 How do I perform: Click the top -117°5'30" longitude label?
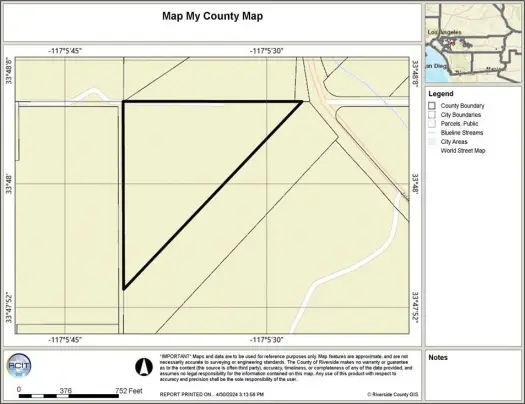click(267, 51)
